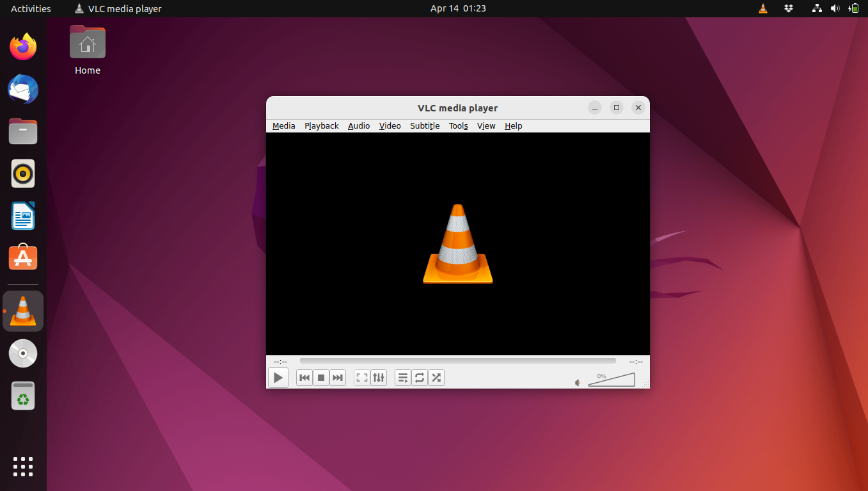Open VLC media player app menu in top bar
Screen dimensions: 868x491
coord(118,9)
